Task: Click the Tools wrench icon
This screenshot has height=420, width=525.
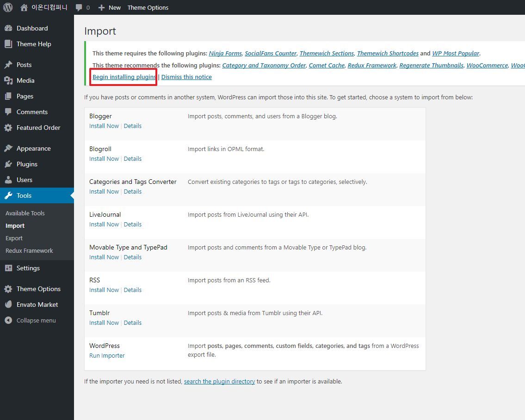Action: (x=8, y=195)
